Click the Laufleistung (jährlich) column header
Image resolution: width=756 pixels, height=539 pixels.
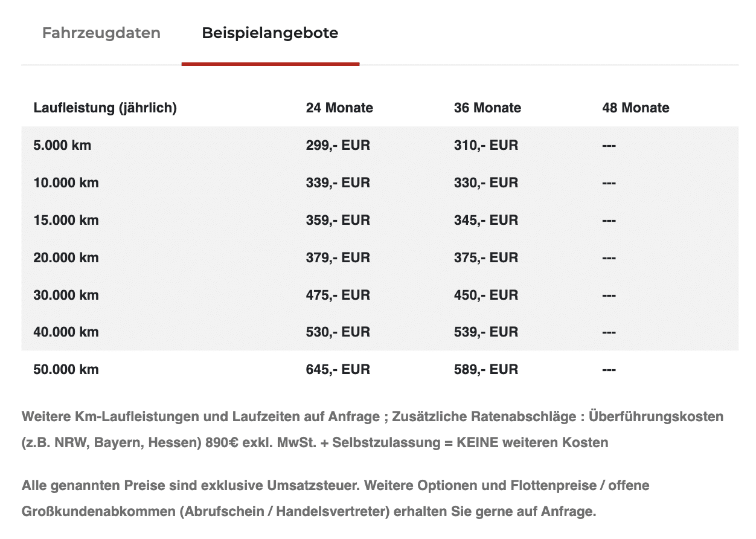tap(105, 108)
